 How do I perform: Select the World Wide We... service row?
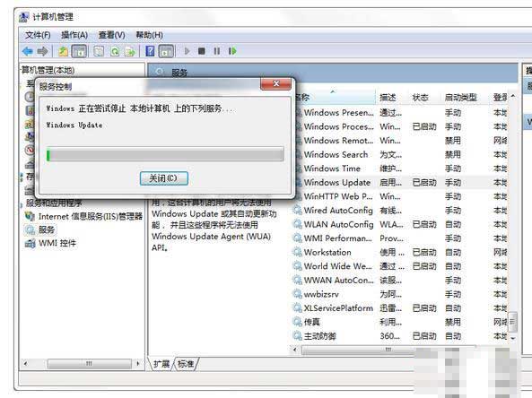(400, 266)
